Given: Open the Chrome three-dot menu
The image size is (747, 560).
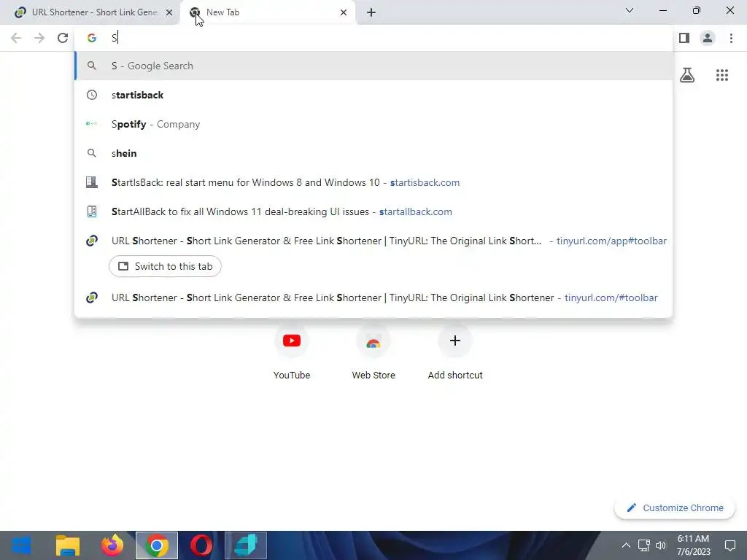Looking at the screenshot, I should (x=731, y=38).
